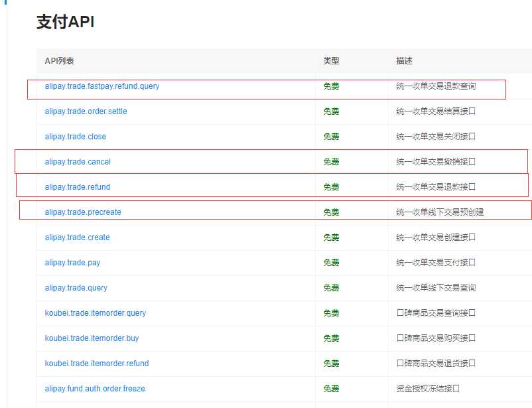Click 免费 in alipay.trade.create row
Image resolution: width=532 pixels, height=408 pixels.
click(x=331, y=238)
